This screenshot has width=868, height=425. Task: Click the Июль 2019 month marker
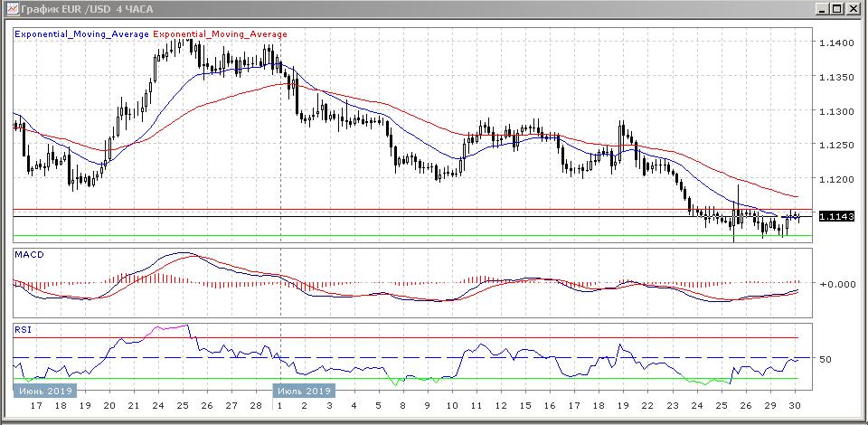pyautogui.click(x=304, y=392)
